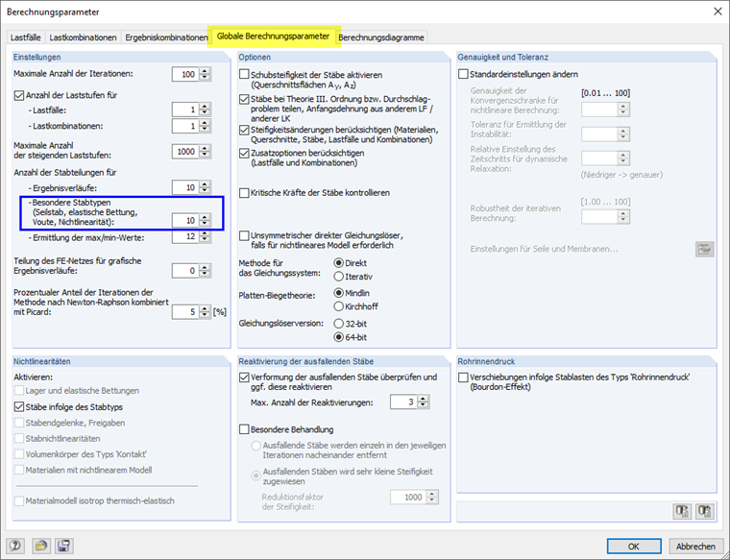Click the Ergebnisverläufe divisions field

pyautogui.click(x=185, y=187)
